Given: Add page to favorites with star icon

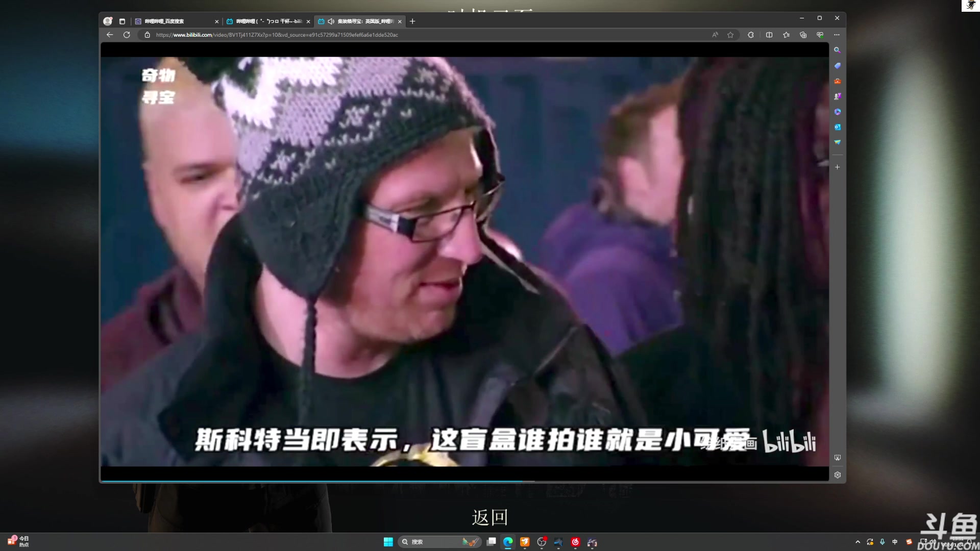Looking at the screenshot, I should click(730, 35).
